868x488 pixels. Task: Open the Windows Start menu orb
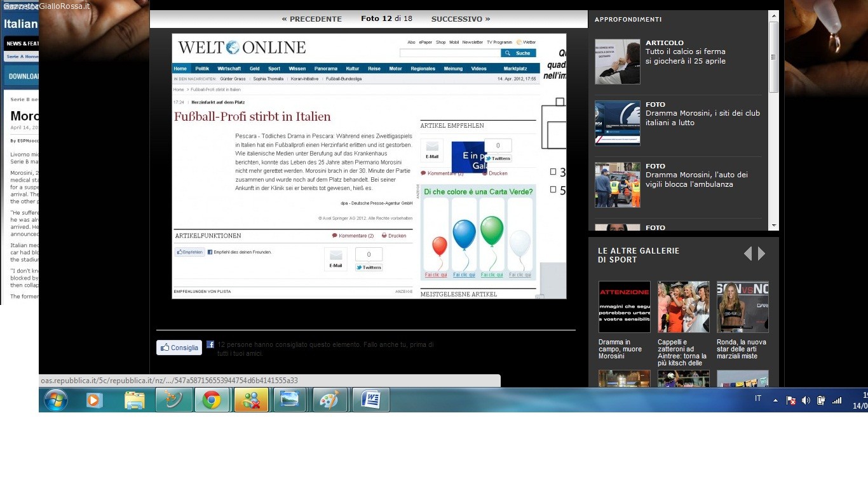56,400
